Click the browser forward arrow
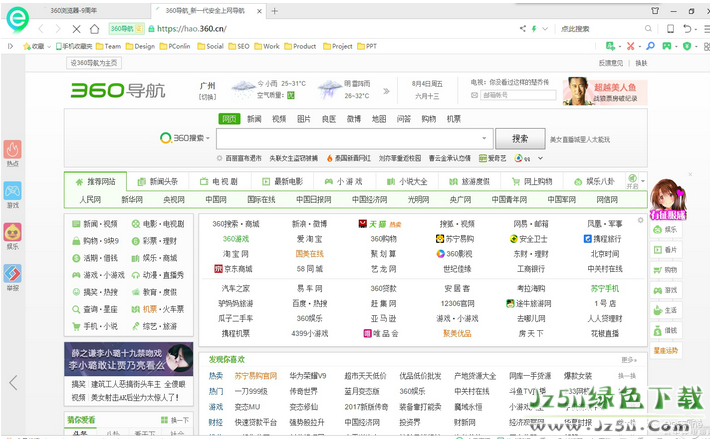This screenshot has height=439, width=710. (58, 29)
